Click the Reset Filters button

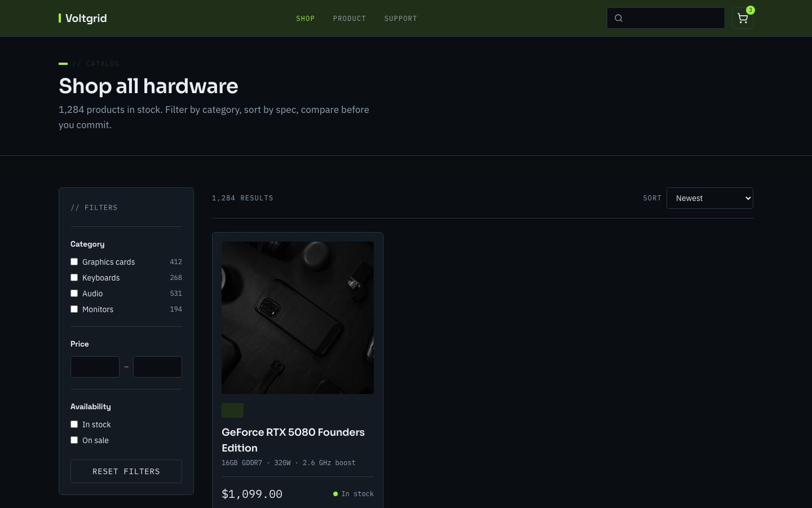click(126, 471)
